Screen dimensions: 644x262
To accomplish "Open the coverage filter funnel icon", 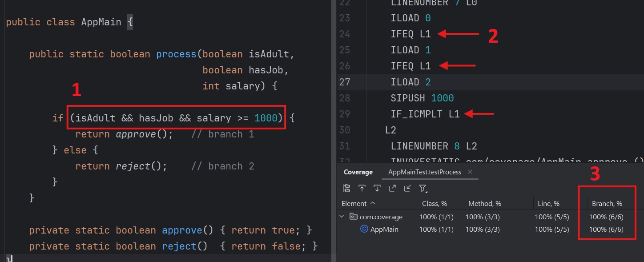I will pyautogui.click(x=423, y=188).
